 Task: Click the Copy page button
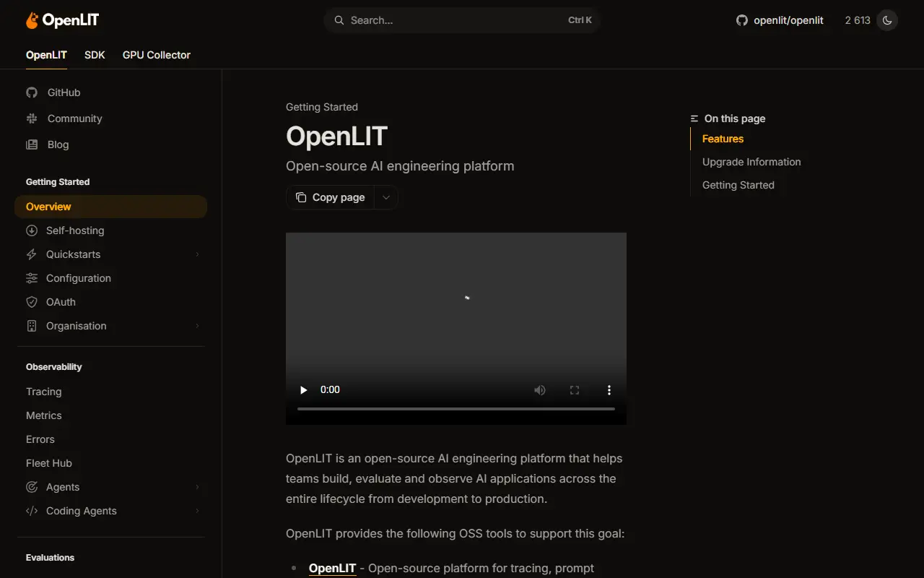[x=331, y=197]
